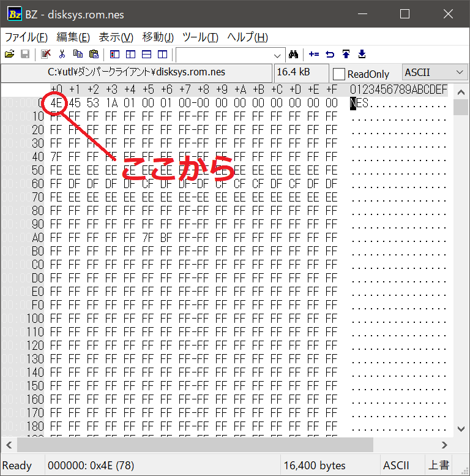Viewport: 470px width, 476px height.
Task: Click the Open file toolbar icon
Action: tap(9, 55)
